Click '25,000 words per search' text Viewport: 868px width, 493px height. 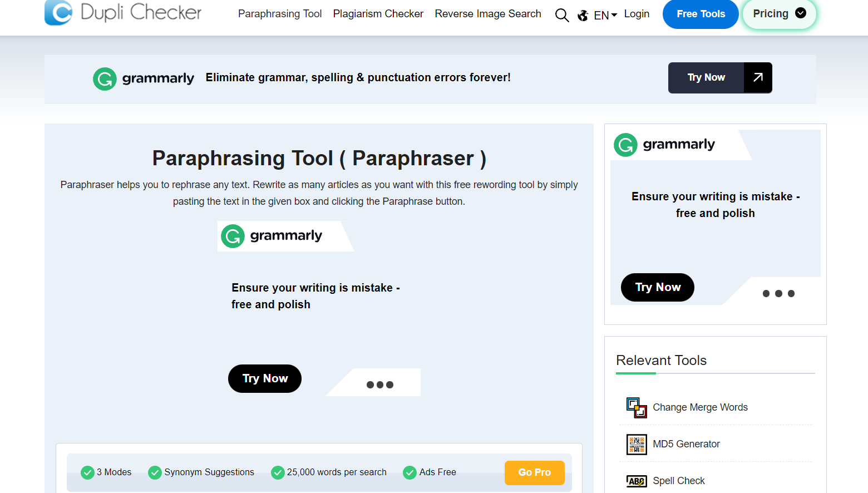pos(337,472)
